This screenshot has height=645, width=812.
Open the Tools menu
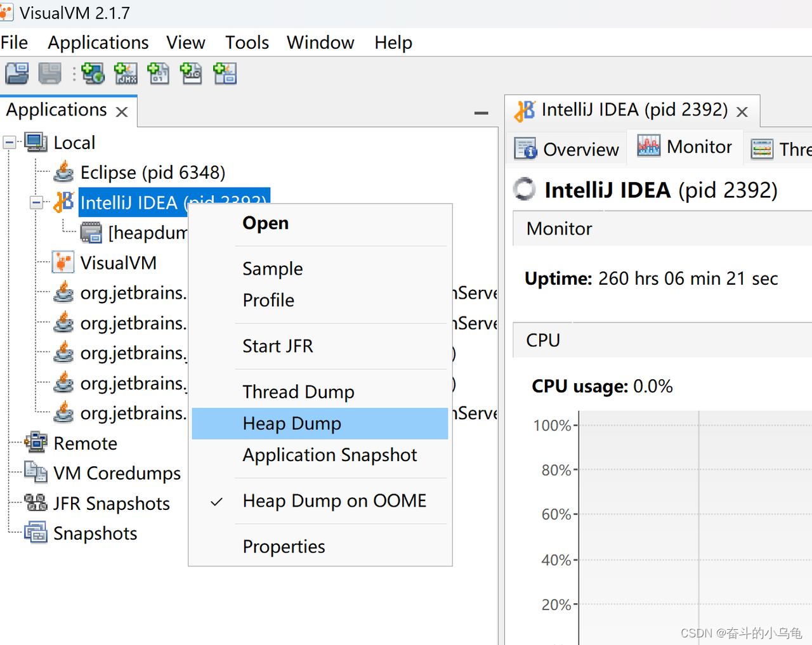point(247,42)
